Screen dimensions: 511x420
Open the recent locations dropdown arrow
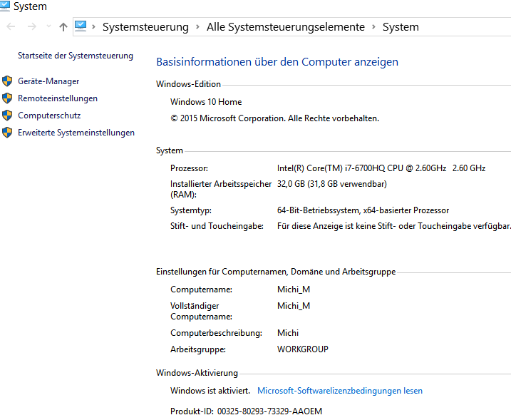coord(48,27)
